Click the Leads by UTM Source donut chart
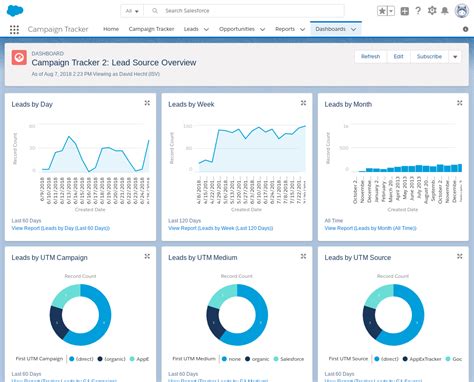 [x=393, y=315]
